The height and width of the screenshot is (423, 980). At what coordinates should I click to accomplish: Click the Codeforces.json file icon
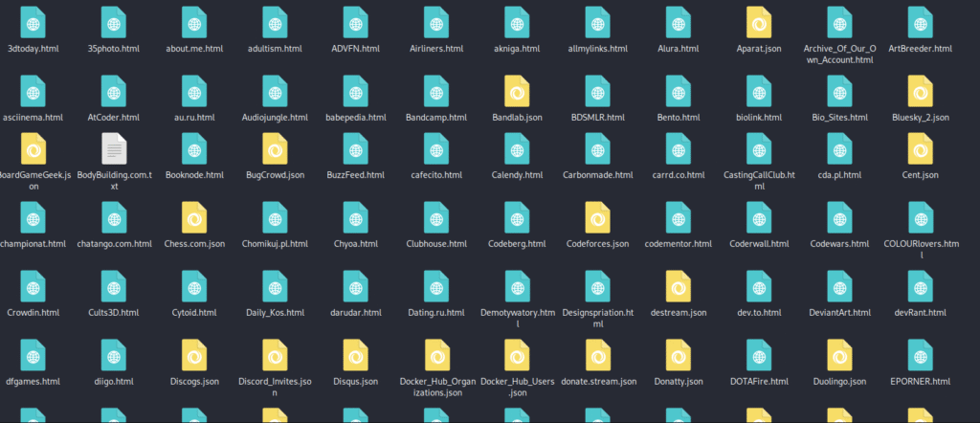point(597,217)
